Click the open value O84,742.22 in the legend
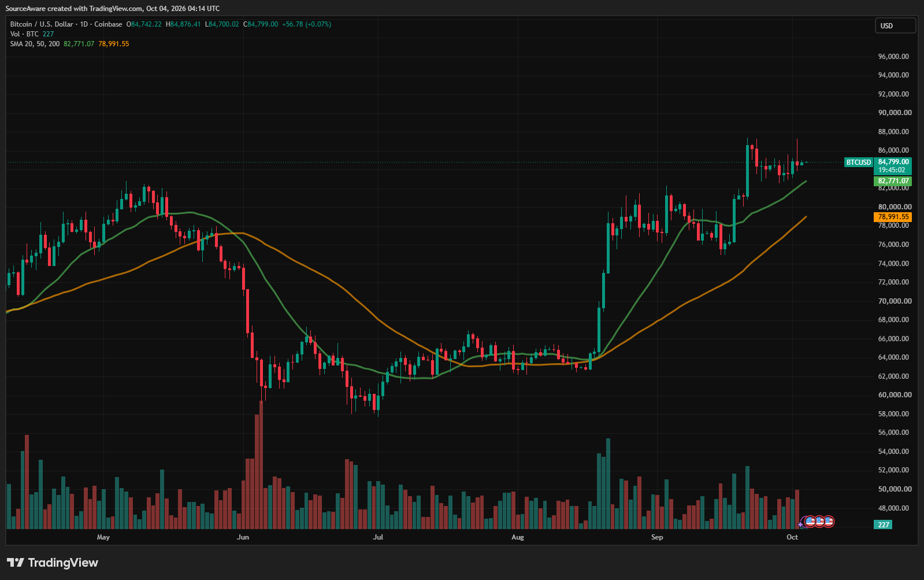Screen dimensions: 924x580 click(144, 24)
